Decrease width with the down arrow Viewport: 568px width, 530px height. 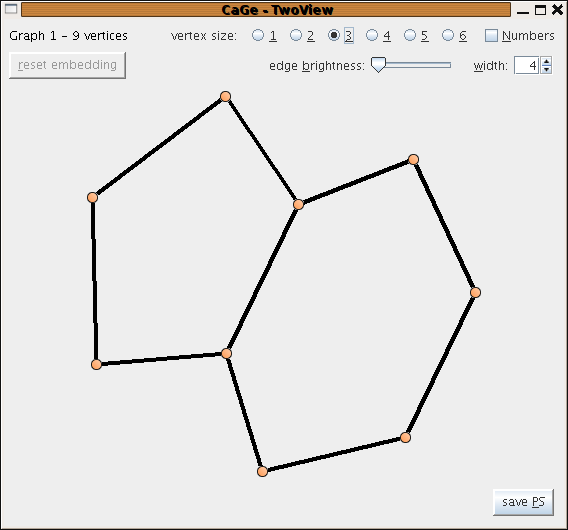(546, 70)
